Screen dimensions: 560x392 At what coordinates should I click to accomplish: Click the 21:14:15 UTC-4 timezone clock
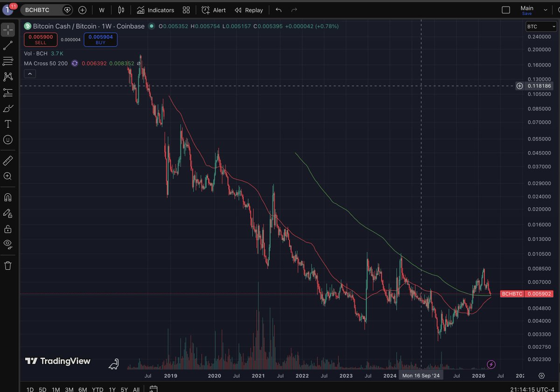pyautogui.click(x=532, y=389)
